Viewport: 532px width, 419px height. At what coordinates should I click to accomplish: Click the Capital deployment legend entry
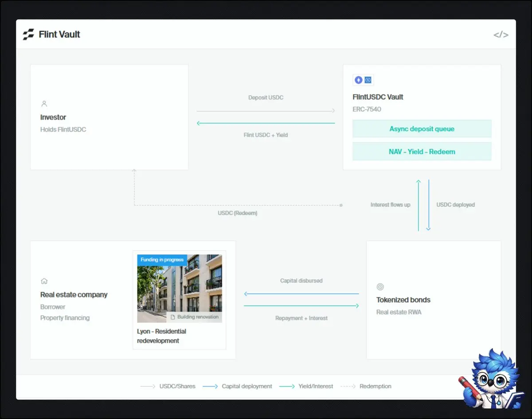click(238, 387)
